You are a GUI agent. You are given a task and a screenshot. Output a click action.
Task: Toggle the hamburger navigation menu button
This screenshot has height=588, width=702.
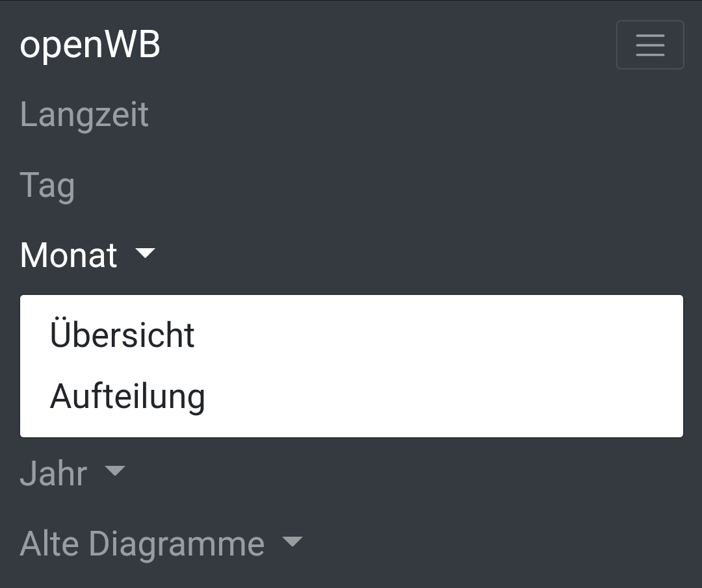coord(649,45)
